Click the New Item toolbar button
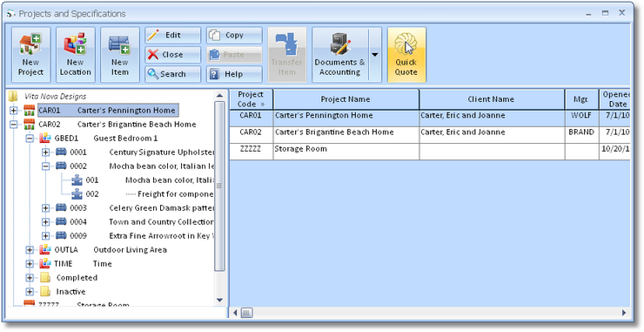 120,55
